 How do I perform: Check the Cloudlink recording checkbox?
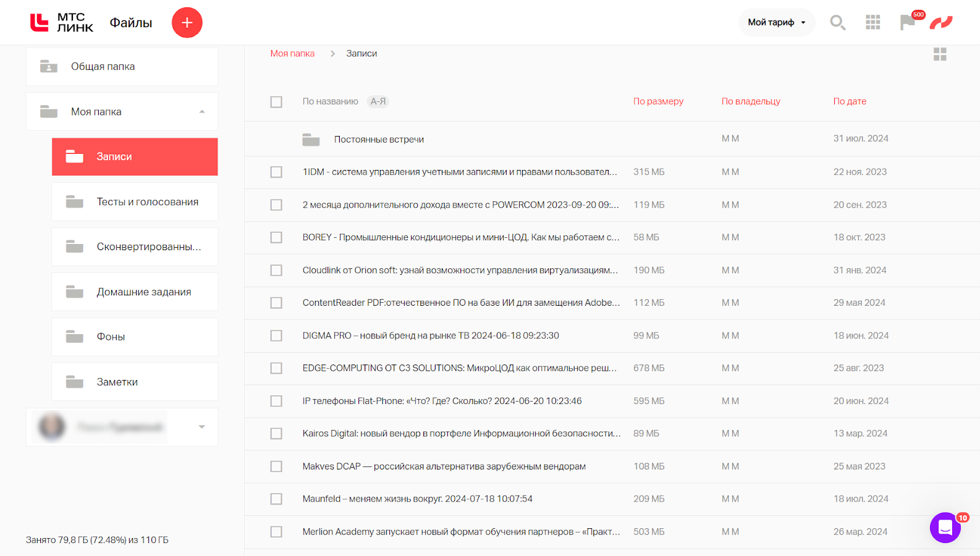tap(276, 271)
